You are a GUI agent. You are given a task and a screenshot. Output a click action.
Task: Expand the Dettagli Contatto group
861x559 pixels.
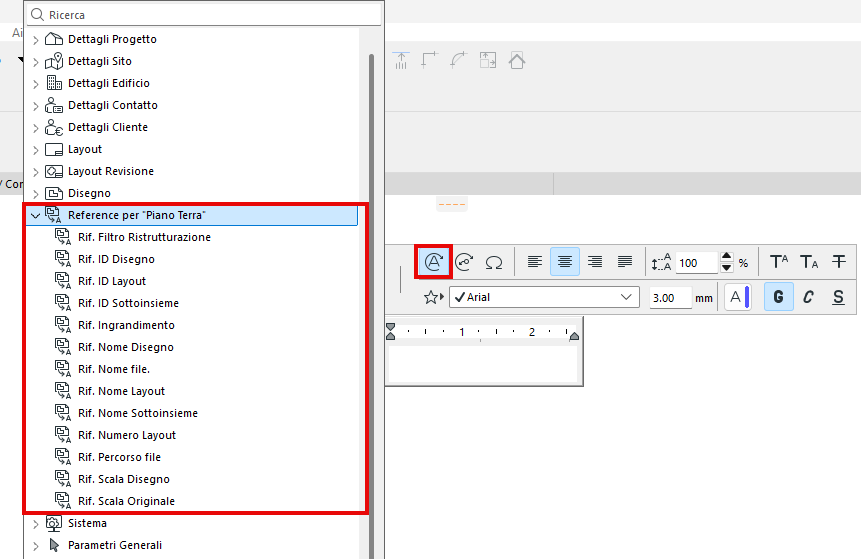click(36, 105)
